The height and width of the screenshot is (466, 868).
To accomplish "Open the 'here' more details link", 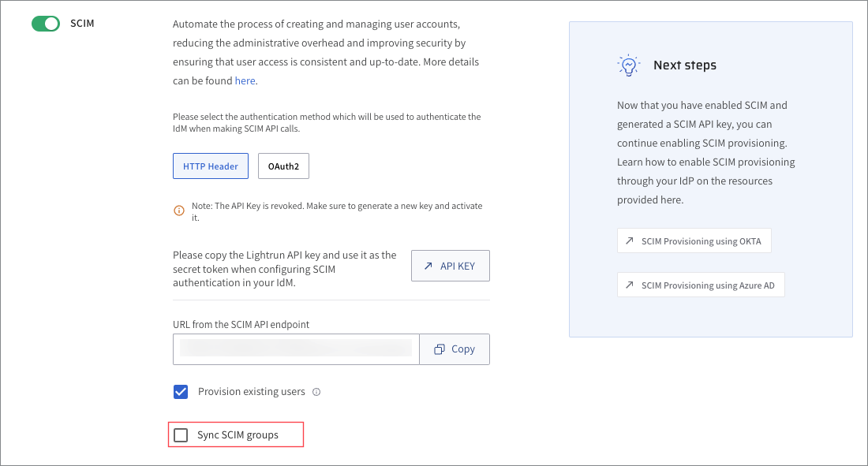I will (245, 80).
